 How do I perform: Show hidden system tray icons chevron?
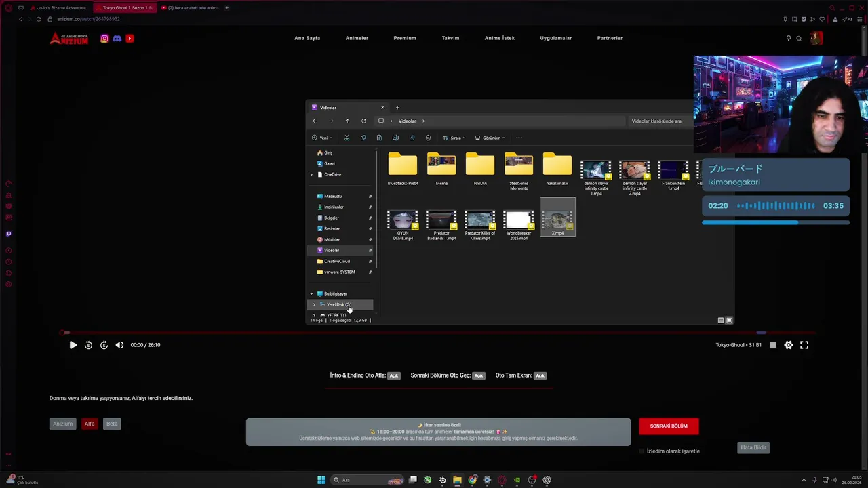pos(804,480)
